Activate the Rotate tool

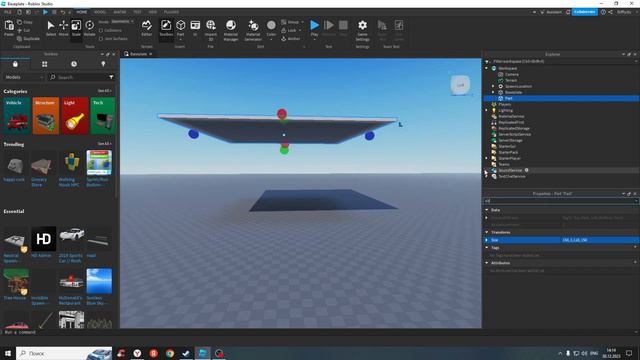coord(89,28)
